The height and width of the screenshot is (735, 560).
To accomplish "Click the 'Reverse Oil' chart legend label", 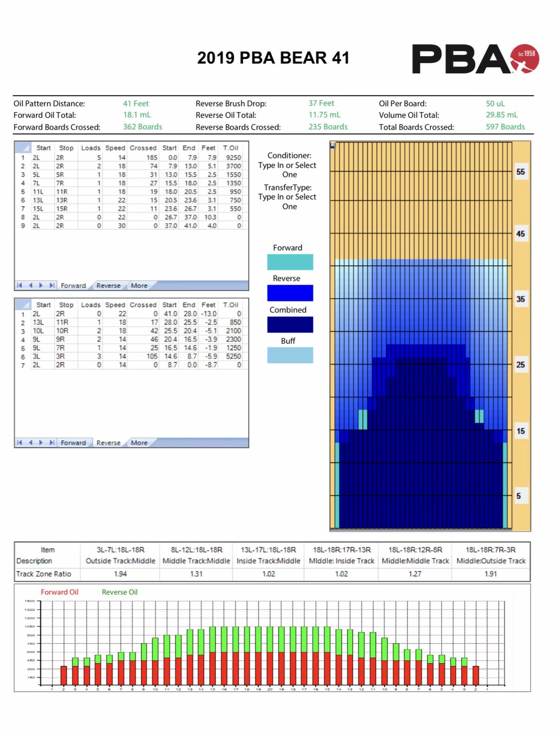I will coord(120,592).
